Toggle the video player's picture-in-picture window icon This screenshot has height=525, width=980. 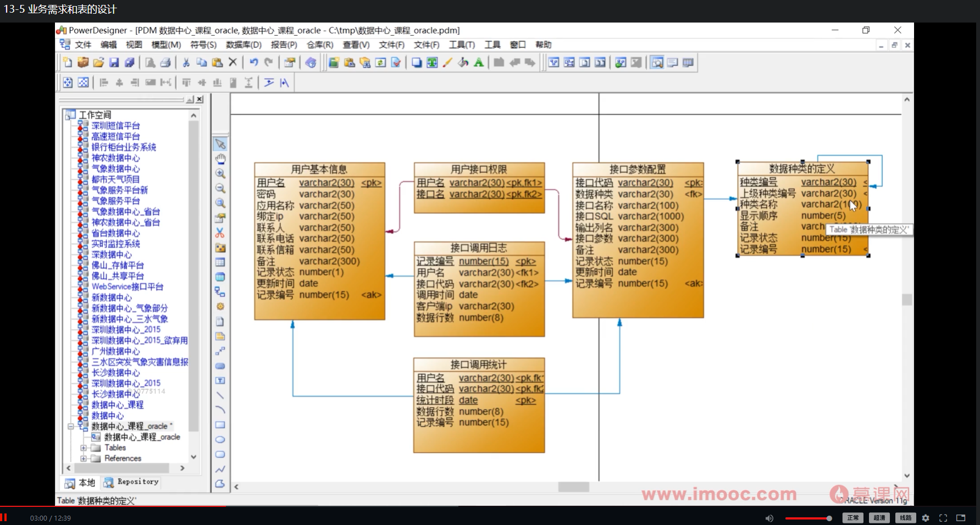pos(961,518)
